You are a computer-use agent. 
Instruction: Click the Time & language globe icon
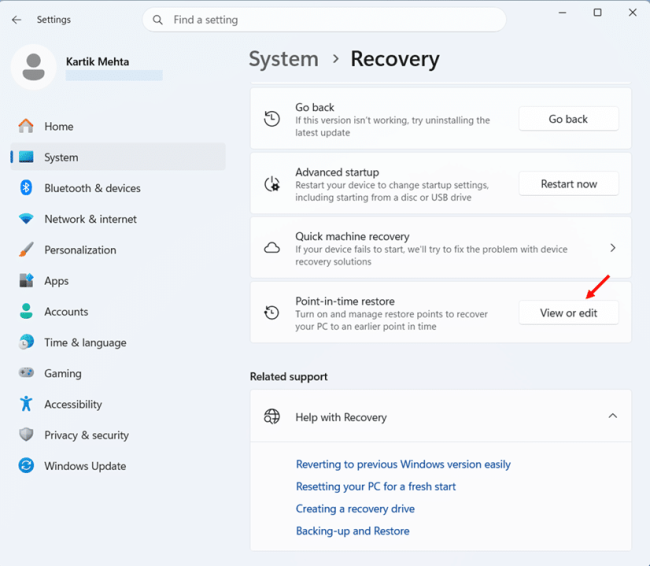pos(26,342)
